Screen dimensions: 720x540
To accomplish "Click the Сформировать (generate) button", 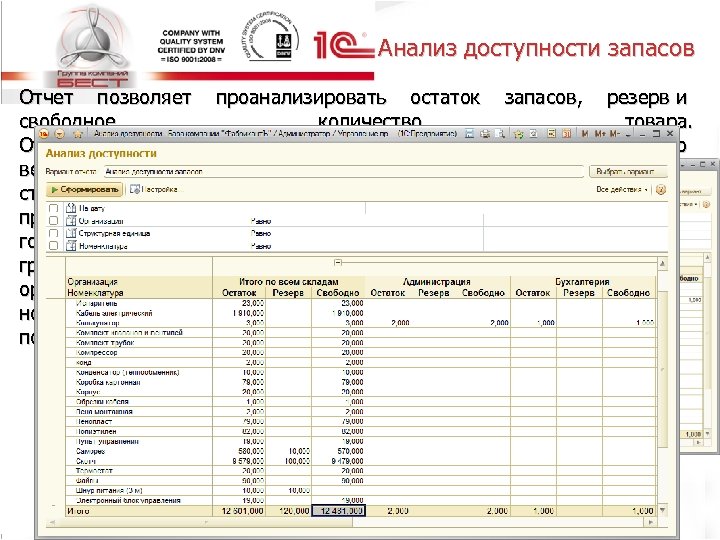I will tap(84, 189).
